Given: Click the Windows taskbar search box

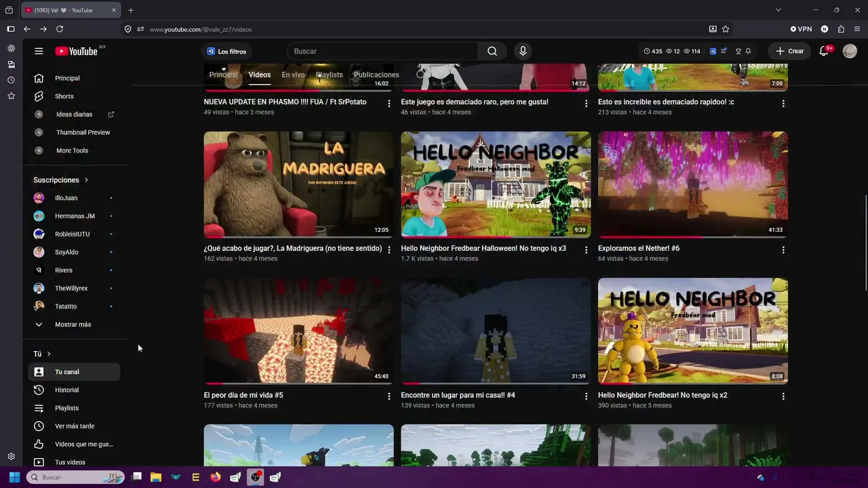Looking at the screenshot, I should click(75, 477).
